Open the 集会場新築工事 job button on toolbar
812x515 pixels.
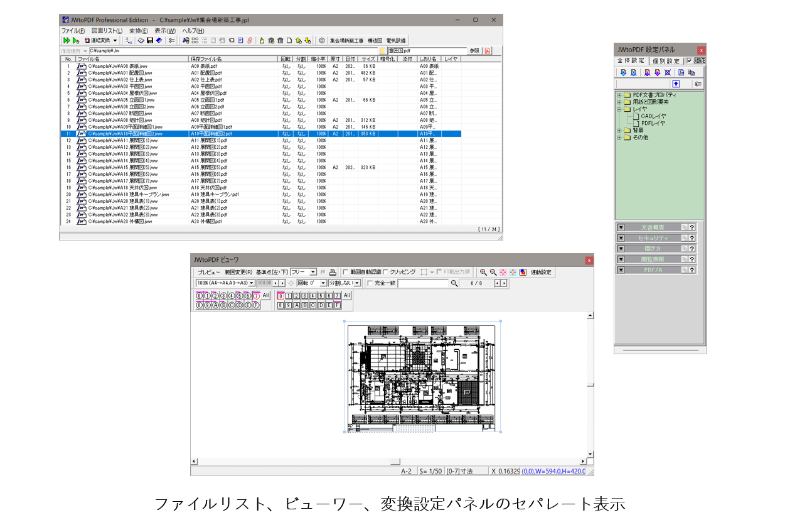(346, 40)
